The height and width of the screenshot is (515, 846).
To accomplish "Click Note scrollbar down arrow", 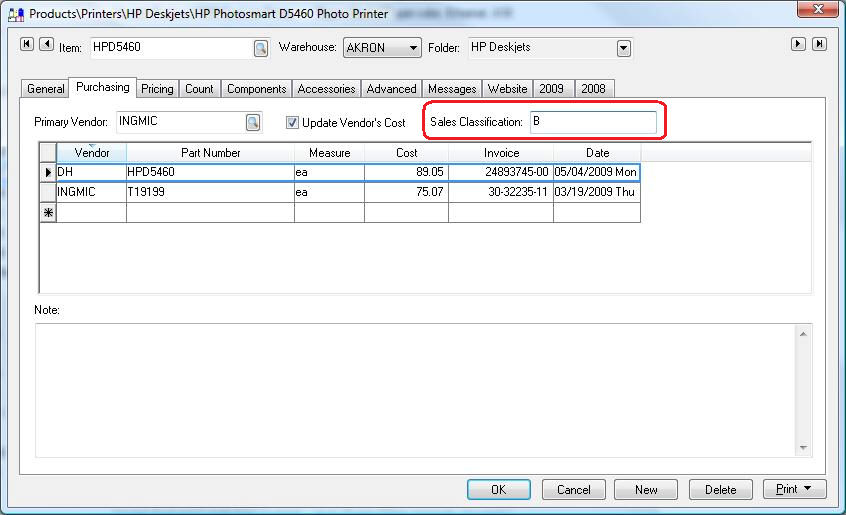I will pos(803,448).
